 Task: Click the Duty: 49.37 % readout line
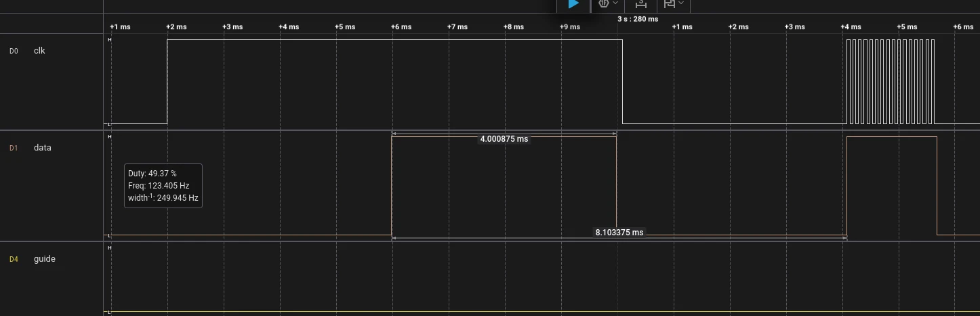coord(152,174)
